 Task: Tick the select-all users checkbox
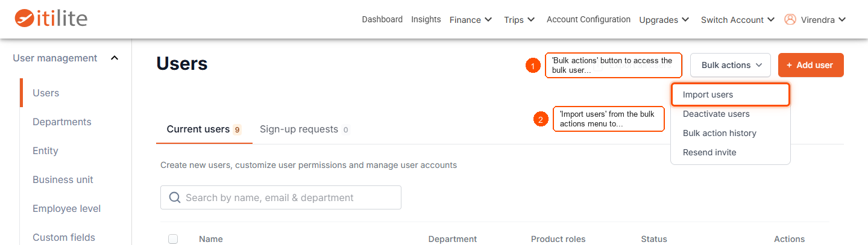[x=173, y=239]
